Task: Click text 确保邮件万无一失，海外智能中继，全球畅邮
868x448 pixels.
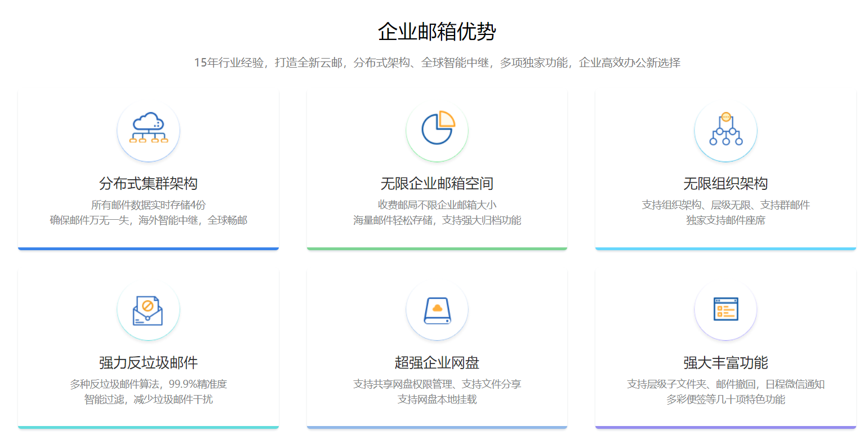Action: tap(149, 220)
